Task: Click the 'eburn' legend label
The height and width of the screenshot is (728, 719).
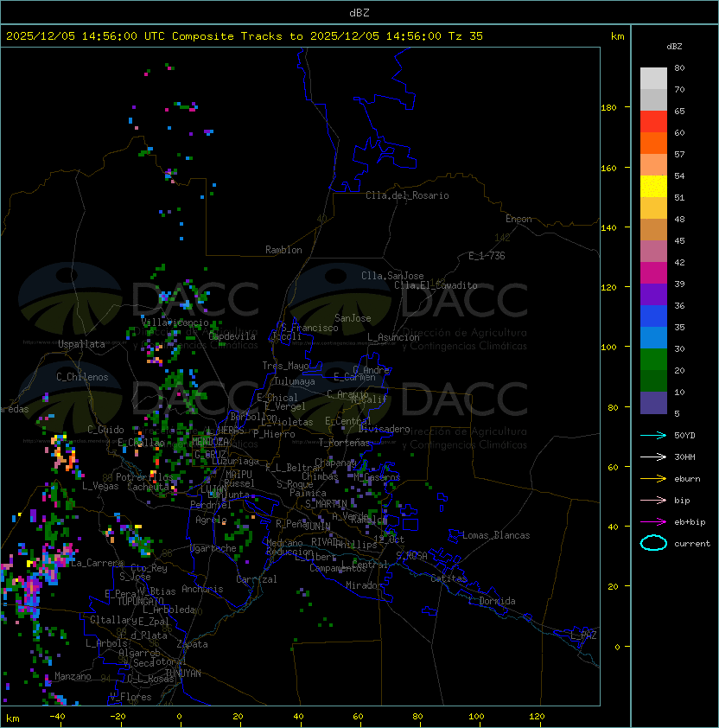Action: point(687,479)
